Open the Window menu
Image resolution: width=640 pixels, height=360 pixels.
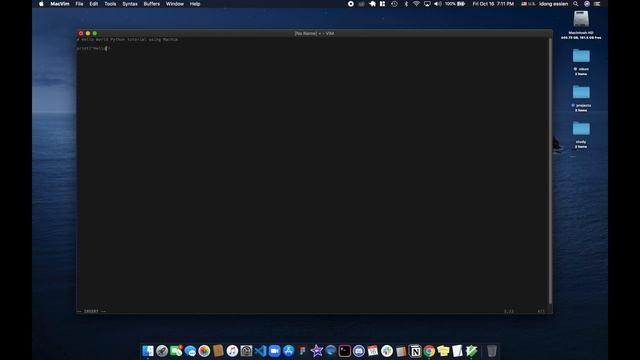point(175,4)
